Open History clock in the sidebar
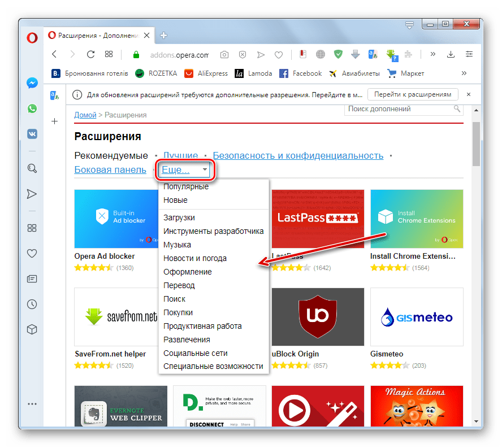 32,304
